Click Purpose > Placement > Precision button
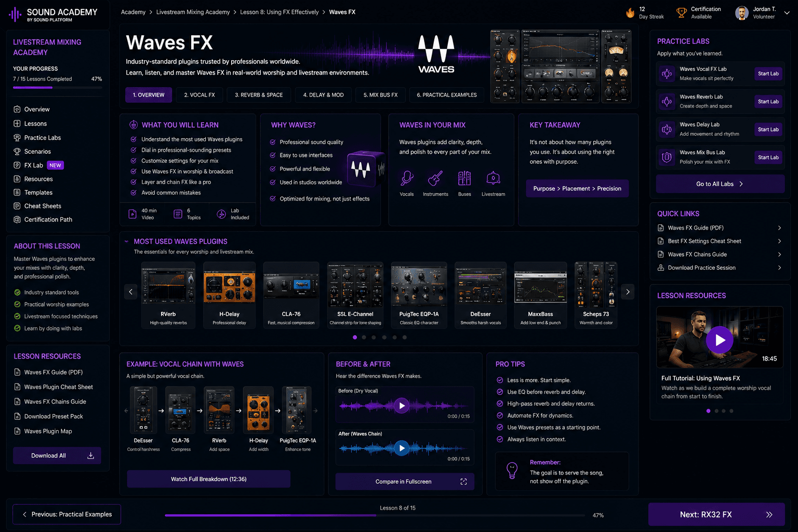 click(x=577, y=189)
